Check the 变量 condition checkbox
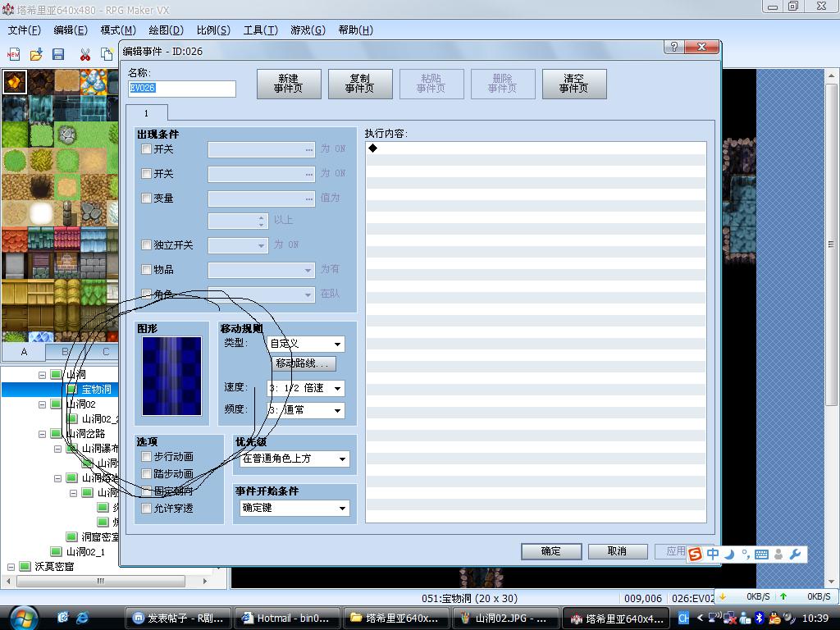The image size is (840, 630). point(146,199)
